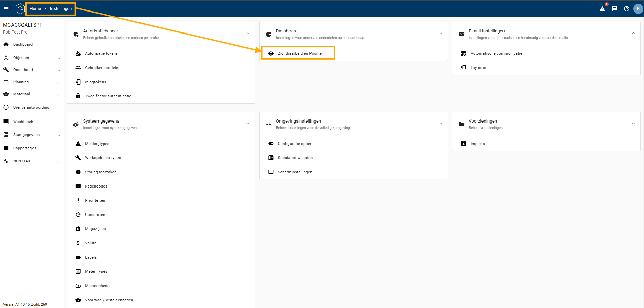Click the alerts warning triangle icon
The width and height of the screenshot is (644, 308).
[602, 9]
